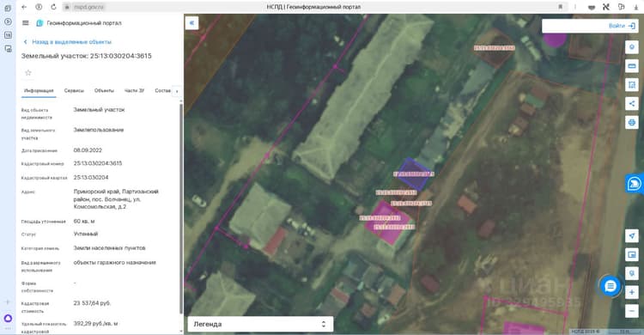Select the date 08.09.2022 value
644x335 pixels.
88,150
